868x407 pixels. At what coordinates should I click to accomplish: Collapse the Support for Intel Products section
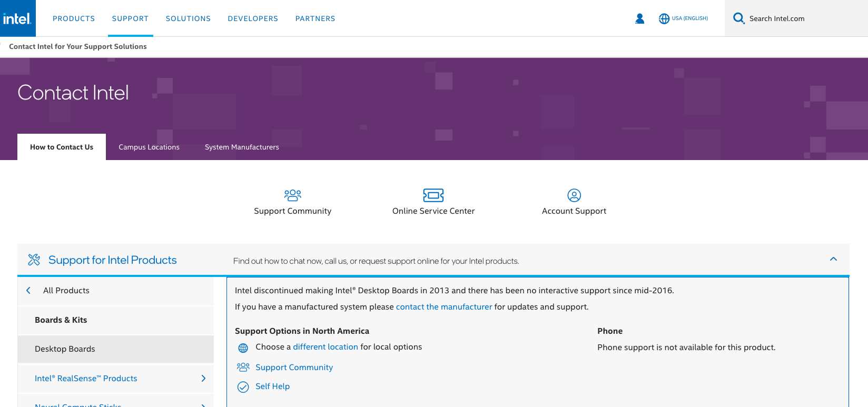pos(833,259)
